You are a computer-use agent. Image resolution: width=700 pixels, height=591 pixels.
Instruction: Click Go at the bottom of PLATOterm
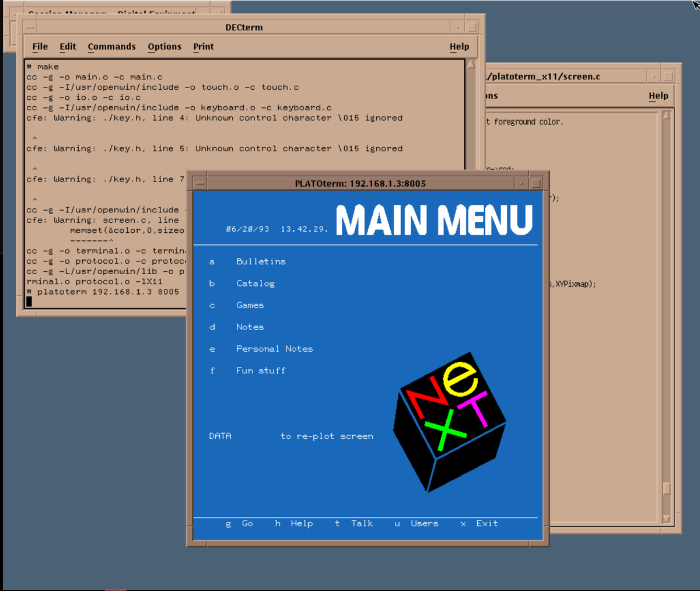(x=247, y=523)
